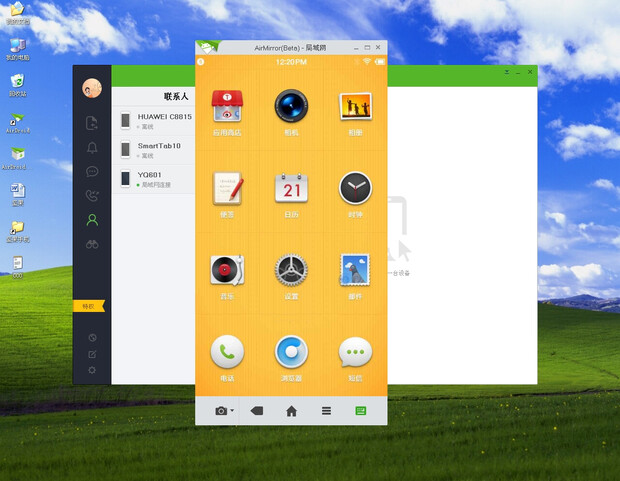
Task: Click the AirMirror logo in title bar
Action: point(208,47)
